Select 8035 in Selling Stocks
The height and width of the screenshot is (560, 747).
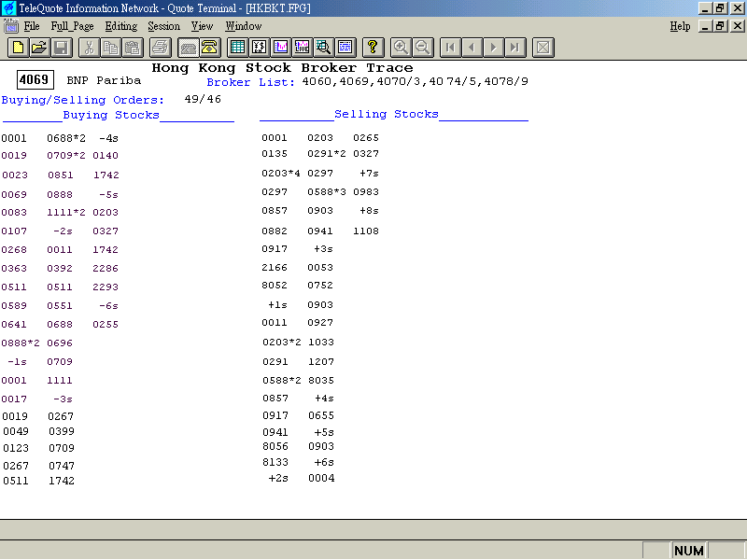pos(321,381)
